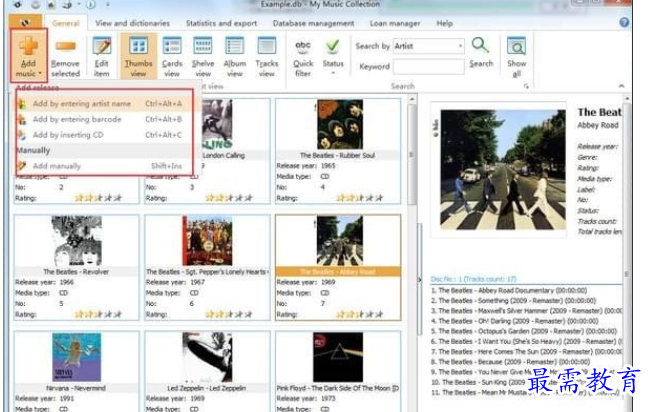This screenshot has height=412, width=649.
Task: Click Remove selected icon
Action: pos(65,55)
